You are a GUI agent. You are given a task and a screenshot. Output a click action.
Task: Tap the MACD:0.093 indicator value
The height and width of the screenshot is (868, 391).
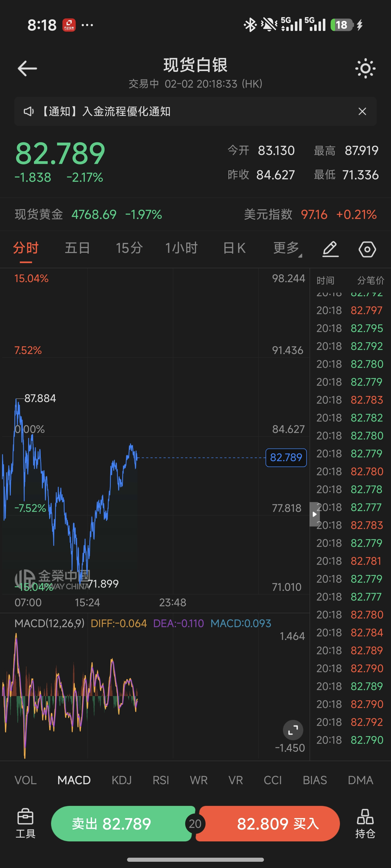coord(241,623)
